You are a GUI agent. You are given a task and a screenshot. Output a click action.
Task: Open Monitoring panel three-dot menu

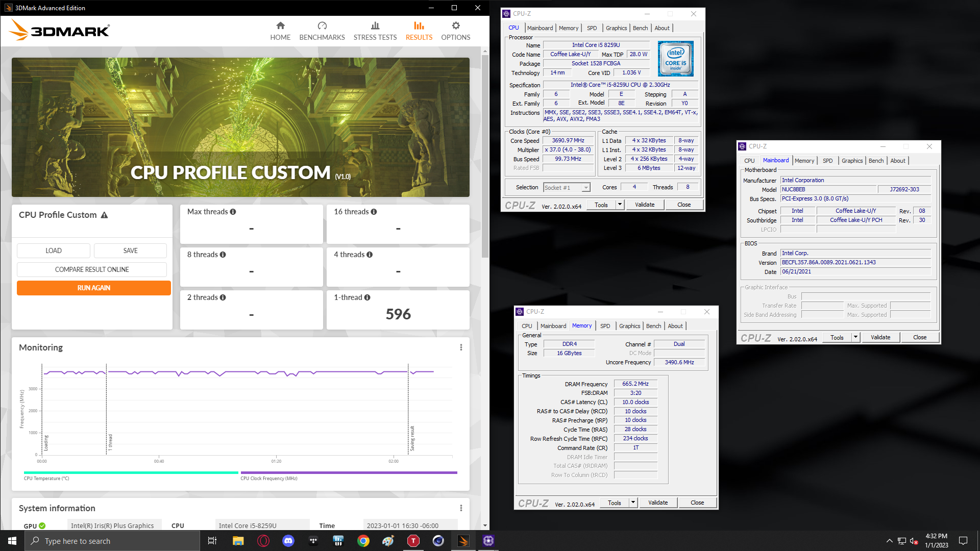click(x=461, y=347)
